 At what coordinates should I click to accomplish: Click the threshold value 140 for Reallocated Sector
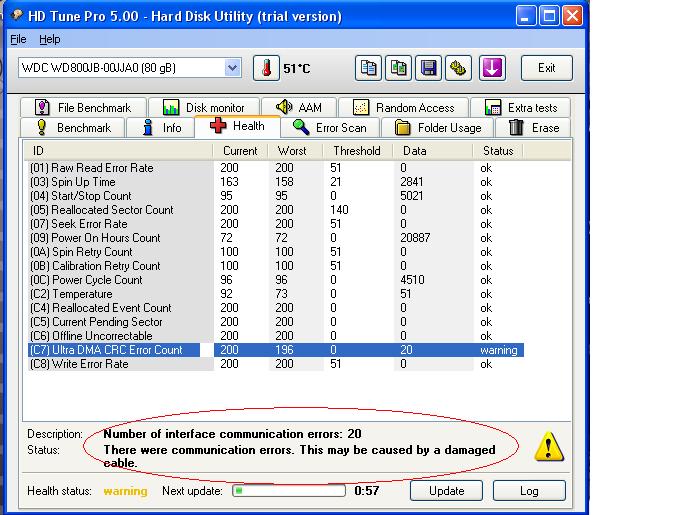(339, 210)
